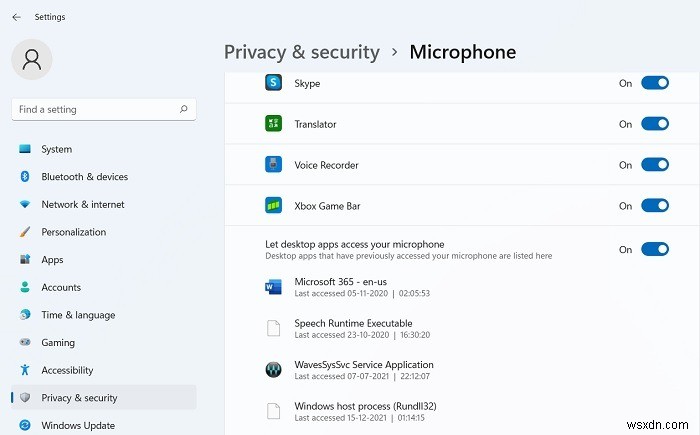This screenshot has width=700, height=435.
Task: Click 'Last accessed 07-07-2021' timestamp
Action: point(362,376)
